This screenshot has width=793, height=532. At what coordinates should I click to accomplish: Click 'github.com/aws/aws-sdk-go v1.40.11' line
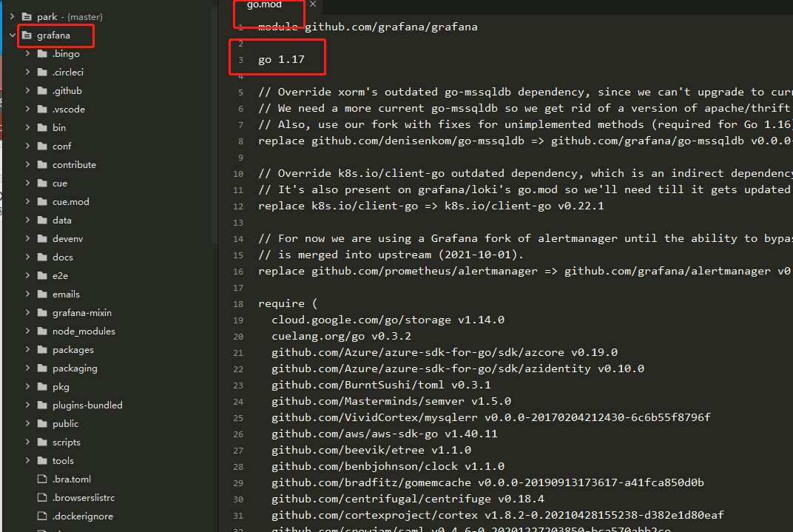point(385,434)
